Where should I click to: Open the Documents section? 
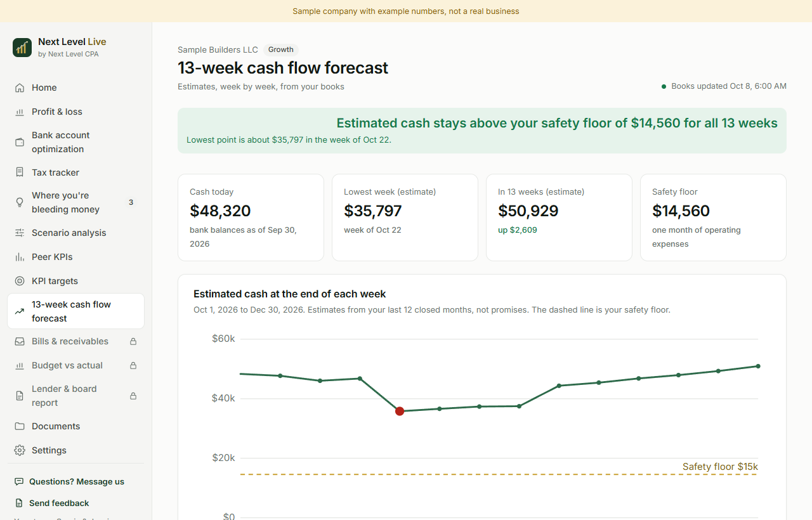(76, 426)
